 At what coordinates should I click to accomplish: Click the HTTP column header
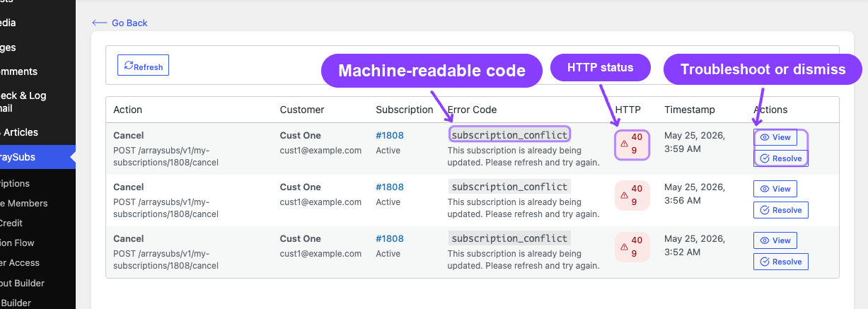pos(627,110)
